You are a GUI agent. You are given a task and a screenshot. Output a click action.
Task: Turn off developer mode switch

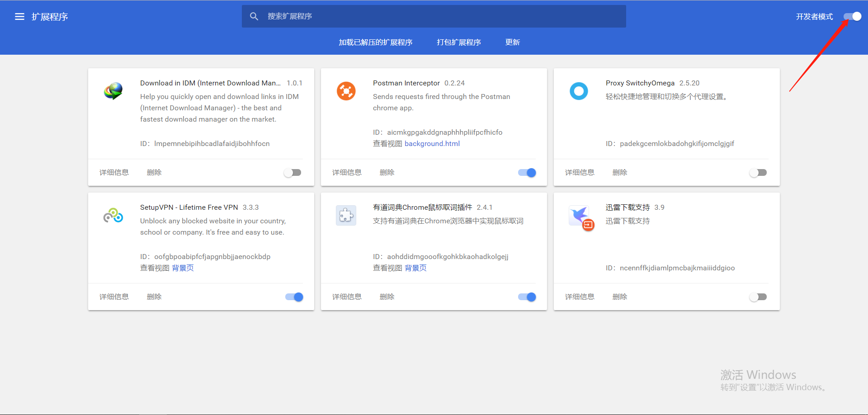click(852, 17)
